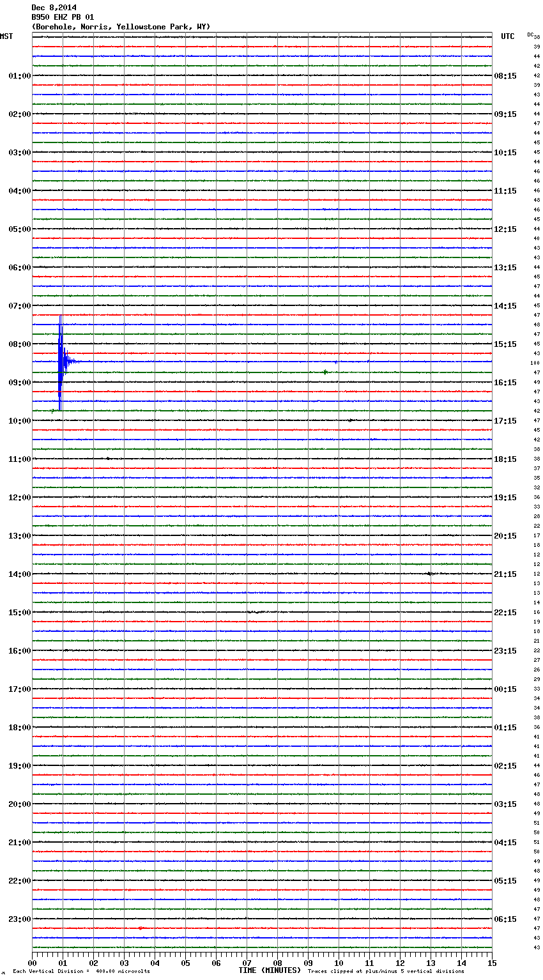Click the small green event near minute 9.5
This screenshot has height=980, width=543.
(325, 372)
